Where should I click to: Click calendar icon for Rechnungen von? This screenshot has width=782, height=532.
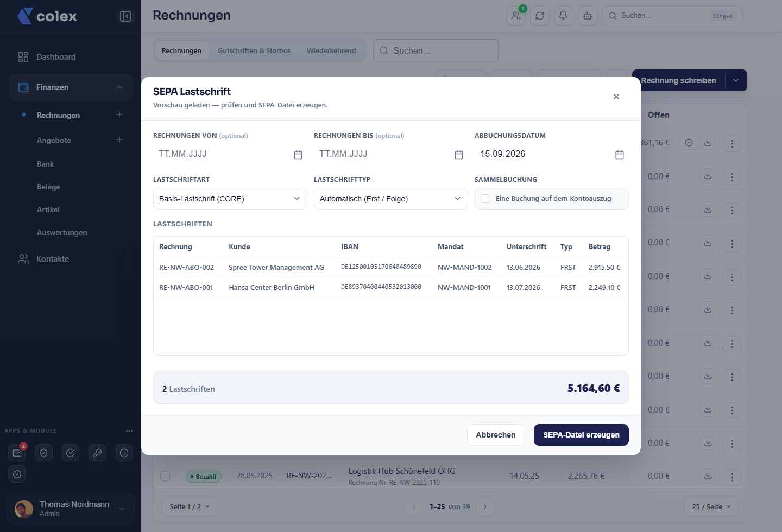298,155
